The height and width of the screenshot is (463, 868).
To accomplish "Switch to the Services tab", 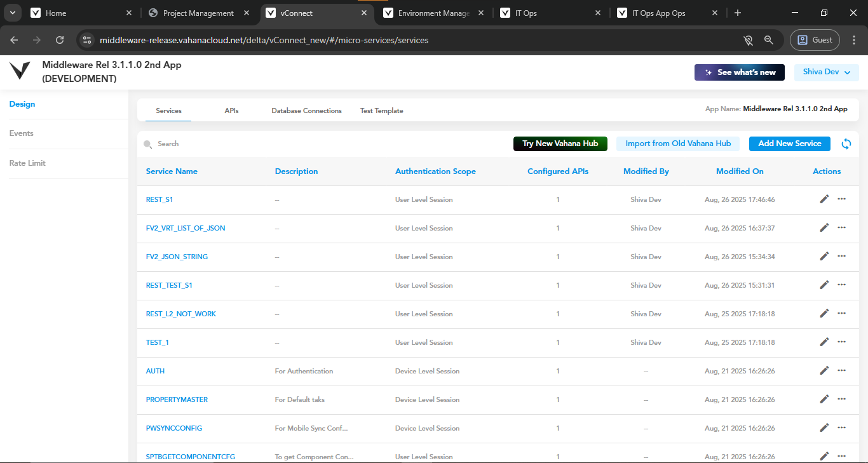I will pyautogui.click(x=169, y=111).
